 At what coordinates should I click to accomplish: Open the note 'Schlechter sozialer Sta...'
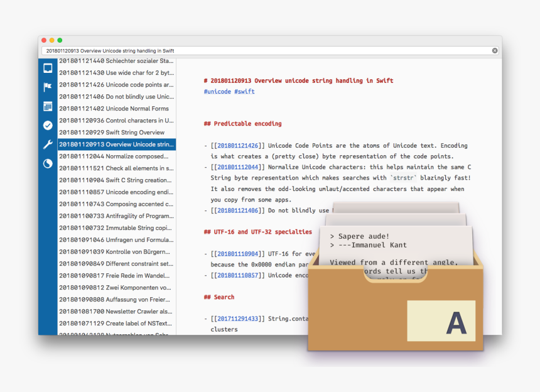[116, 61]
